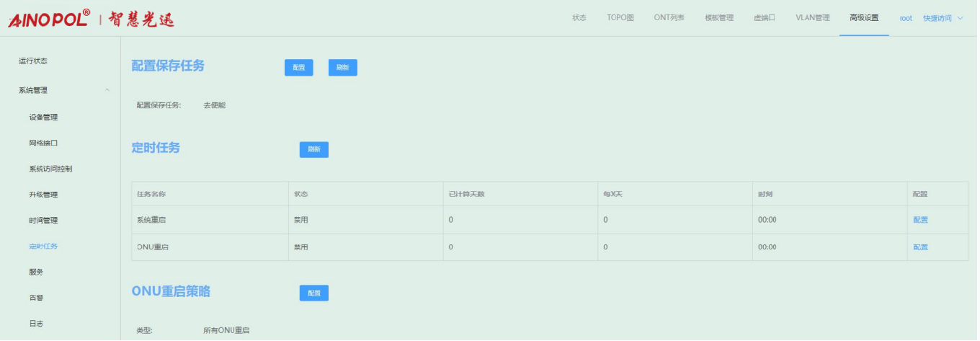Image resolution: width=980 pixels, height=341 pixels.
Task: Open 配置 link for ONU重启 row
Action: (x=920, y=247)
